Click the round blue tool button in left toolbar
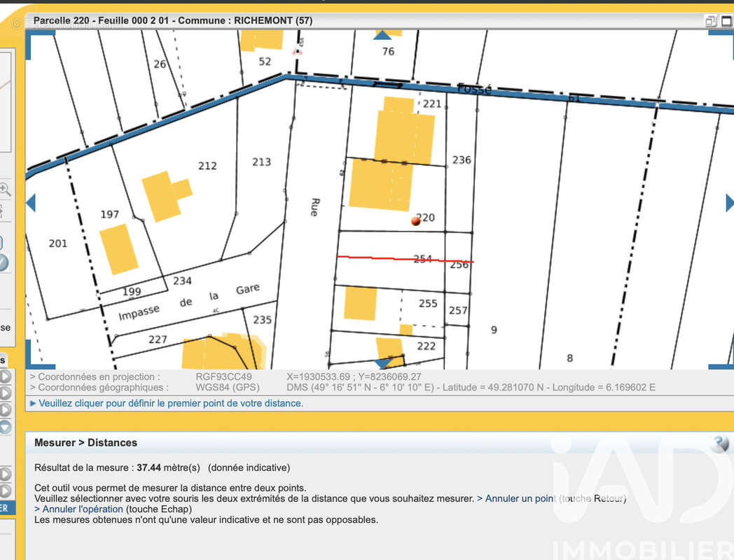734x560 pixels. [3, 263]
